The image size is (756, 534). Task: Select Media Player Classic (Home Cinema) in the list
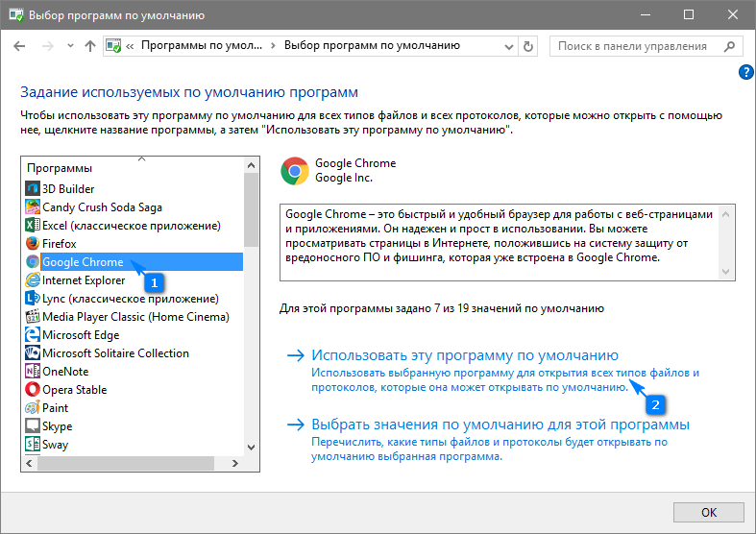(135, 317)
